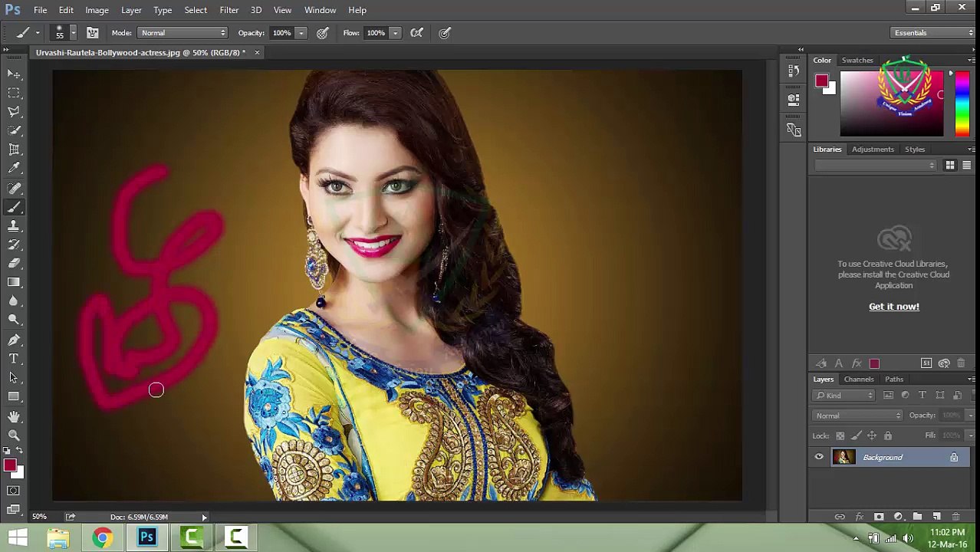Image resolution: width=980 pixels, height=552 pixels.
Task: Click toolbox foreground color swatch
Action: [9, 465]
